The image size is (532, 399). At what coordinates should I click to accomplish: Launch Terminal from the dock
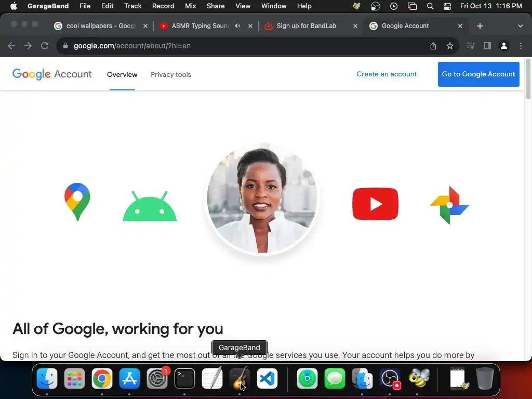click(x=184, y=378)
